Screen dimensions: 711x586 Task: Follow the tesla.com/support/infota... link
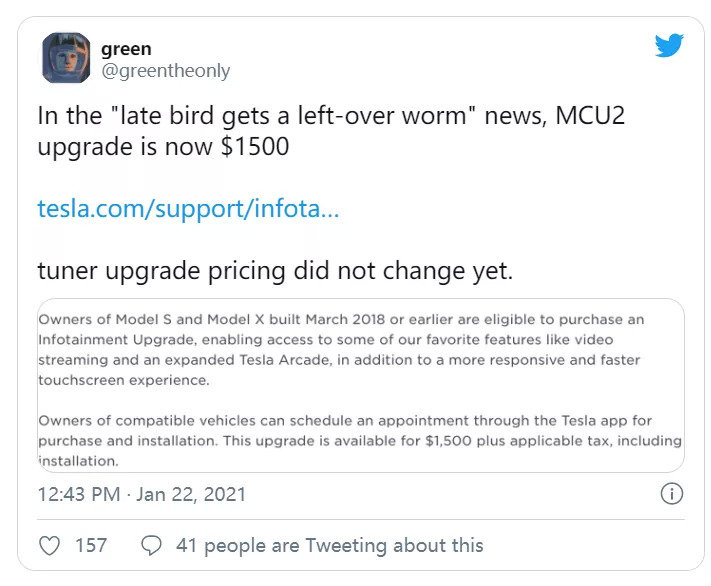(188, 209)
